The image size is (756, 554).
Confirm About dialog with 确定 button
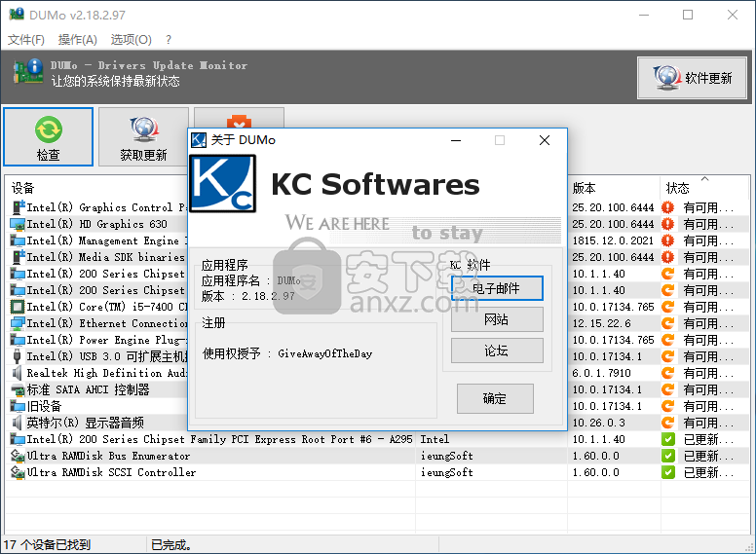coord(495,398)
